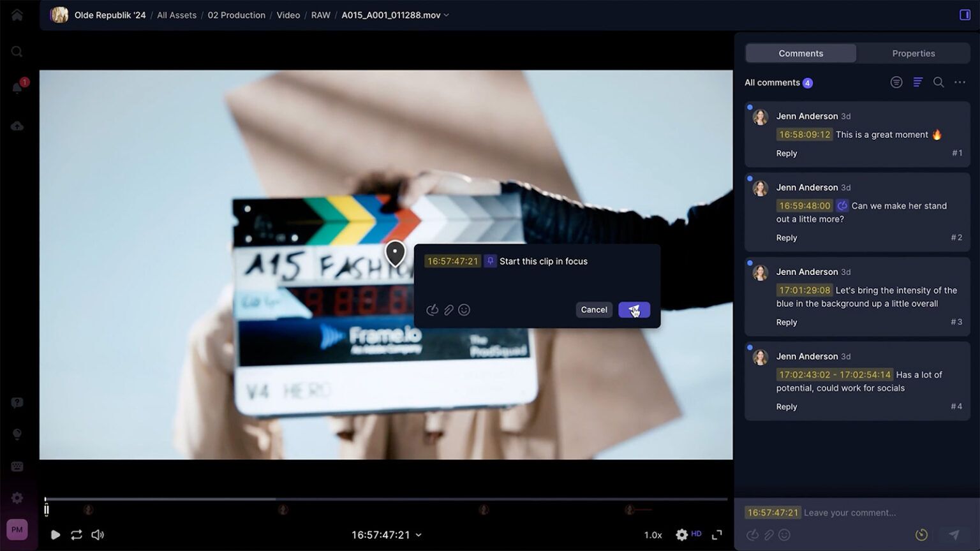Open the uploads cloud panel
980x551 pixels.
point(17,126)
